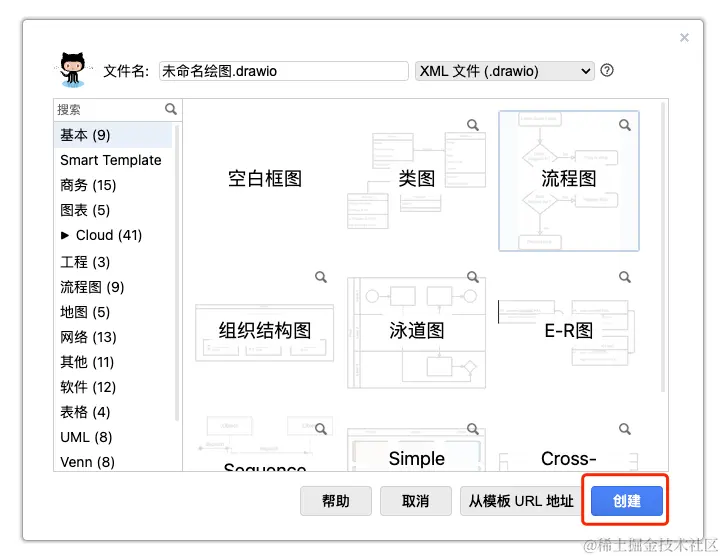
Task: Choose the 泳道图 template thumbnail
Action: (416, 331)
